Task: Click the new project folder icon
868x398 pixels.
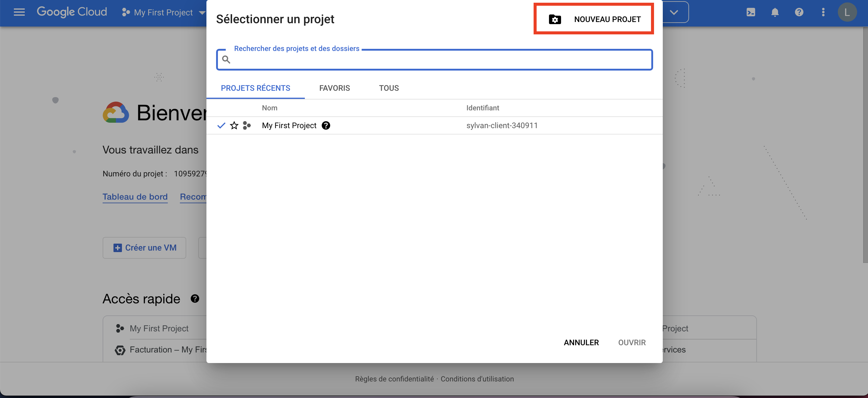Action: [555, 20]
